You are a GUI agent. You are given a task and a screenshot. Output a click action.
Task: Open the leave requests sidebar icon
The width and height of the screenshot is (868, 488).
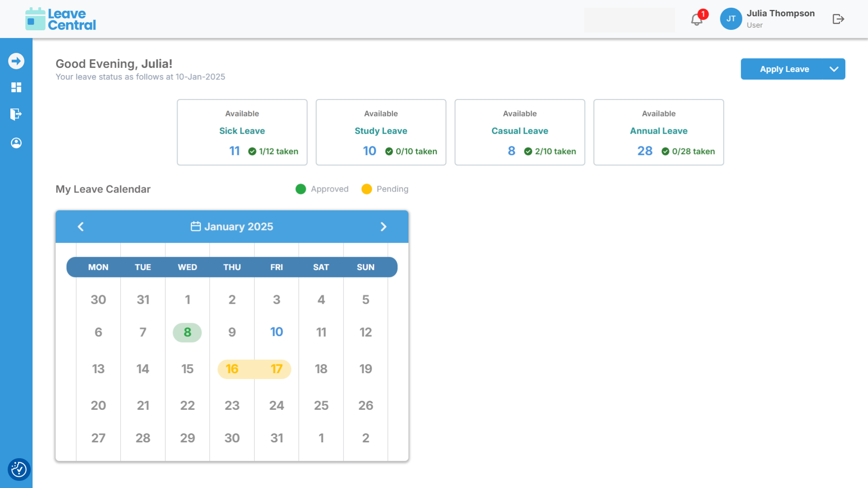16,114
